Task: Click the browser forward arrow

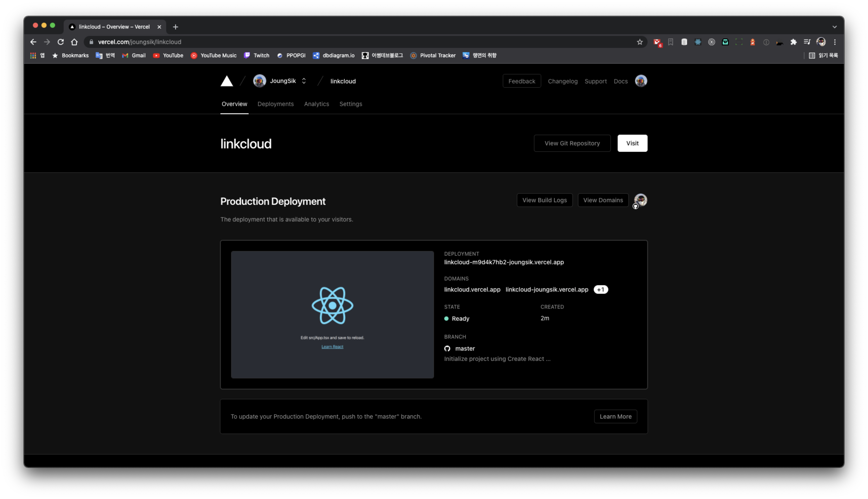Action: pos(47,42)
